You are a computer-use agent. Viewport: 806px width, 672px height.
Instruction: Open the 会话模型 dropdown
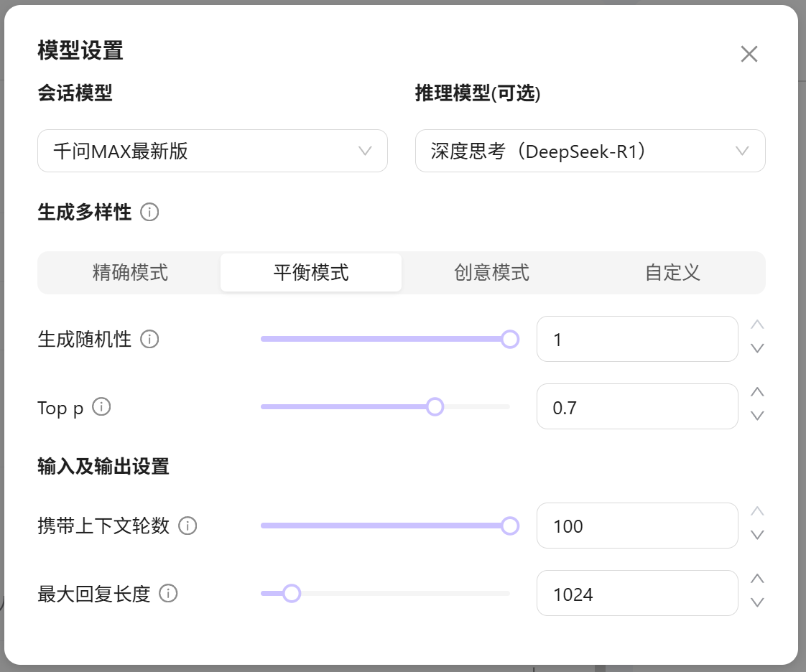tap(212, 151)
